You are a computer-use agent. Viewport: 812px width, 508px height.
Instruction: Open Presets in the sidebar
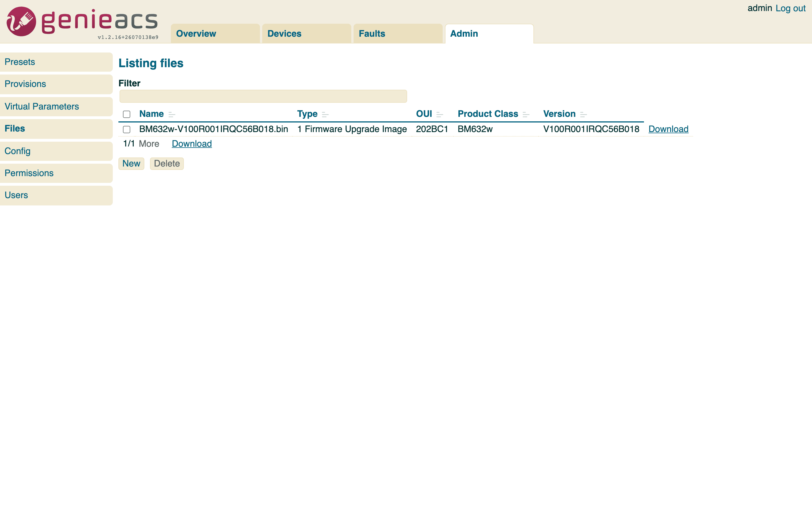[x=56, y=62]
